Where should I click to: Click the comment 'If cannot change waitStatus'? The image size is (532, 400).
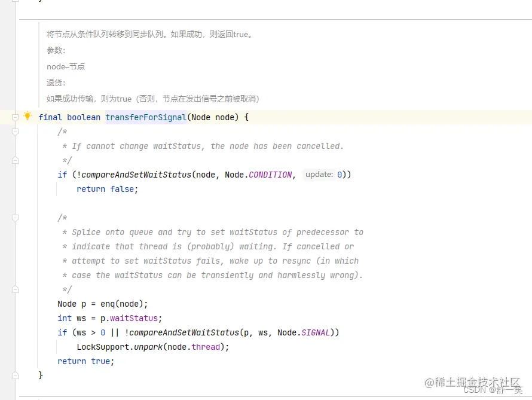pos(203,146)
